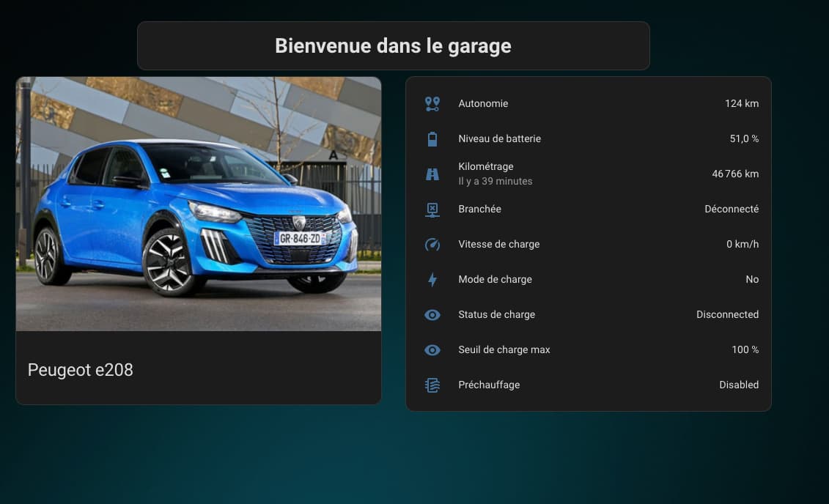Image resolution: width=829 pixels, height=504 pixels.
Task: Click the Status de charge eye icon
Action: [432, 314]
